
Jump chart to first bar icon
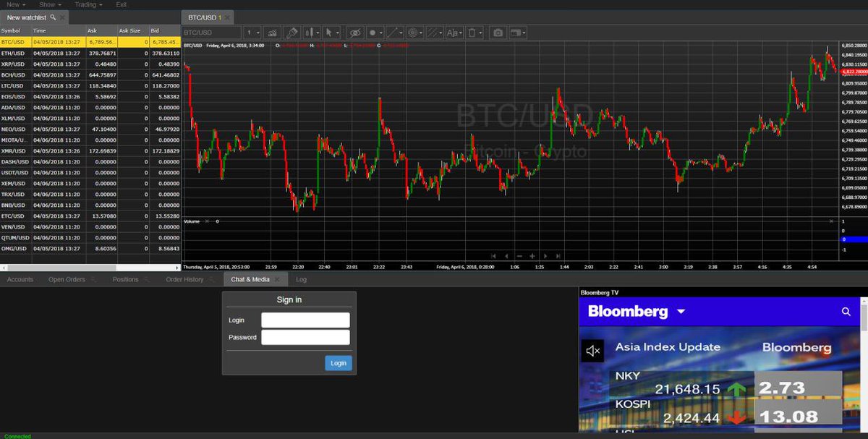coord(493,255)
